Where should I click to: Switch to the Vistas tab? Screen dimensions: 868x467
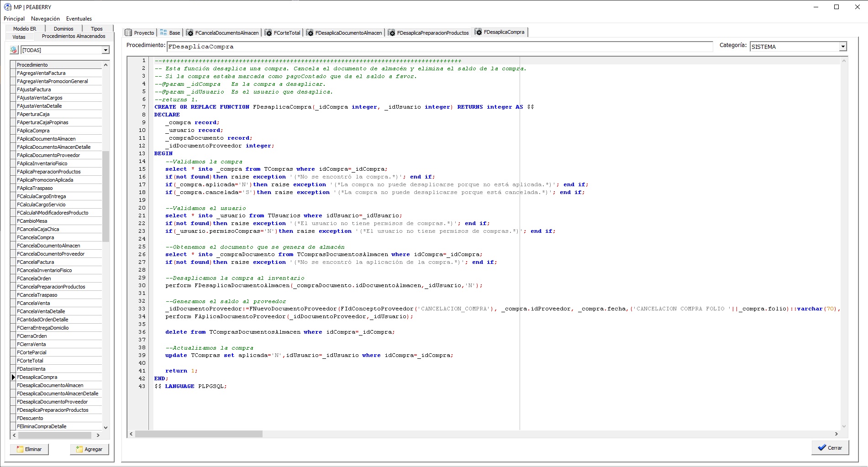[19, 37]
